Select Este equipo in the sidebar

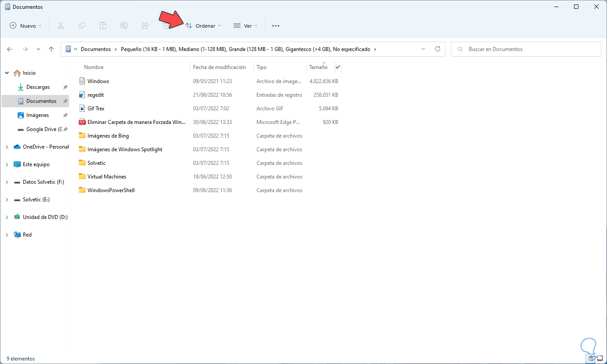pyautogui.click(x=36, y=164)
